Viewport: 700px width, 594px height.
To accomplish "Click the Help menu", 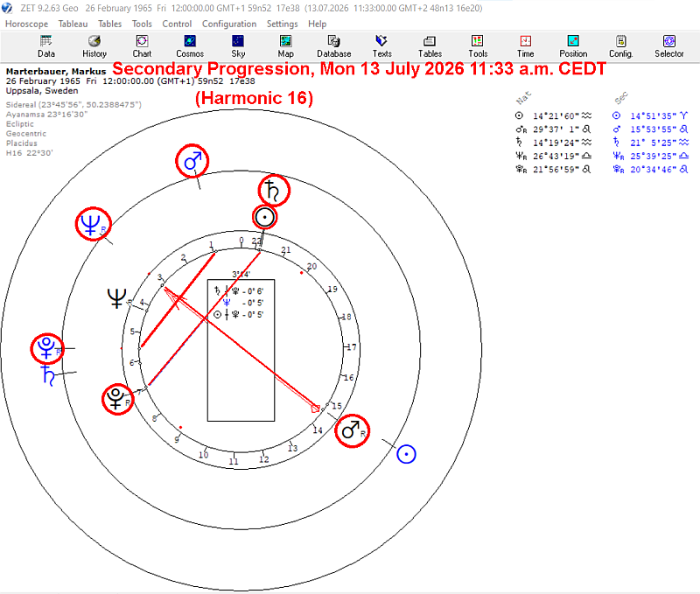I will [317, 24].
